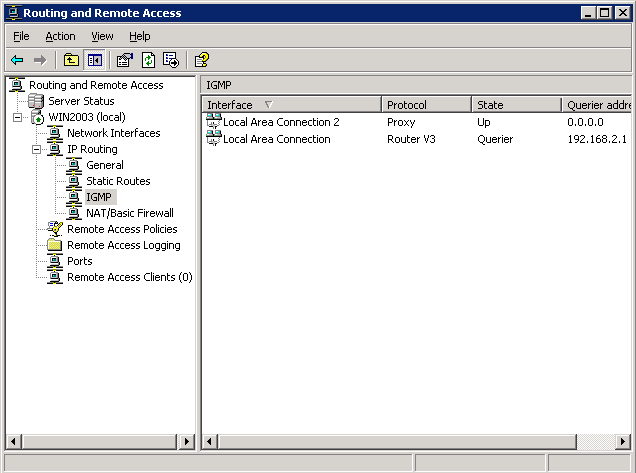Open Properties from the toolbar

124,60
